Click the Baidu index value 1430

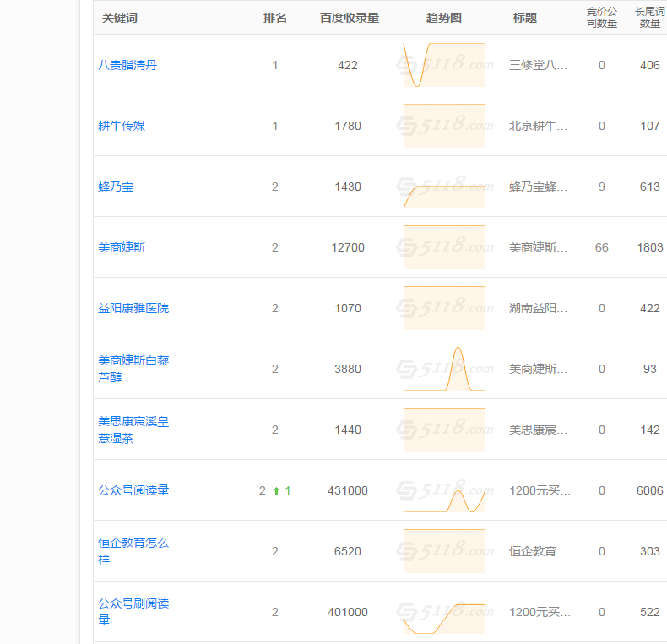[x=348, y=187]
